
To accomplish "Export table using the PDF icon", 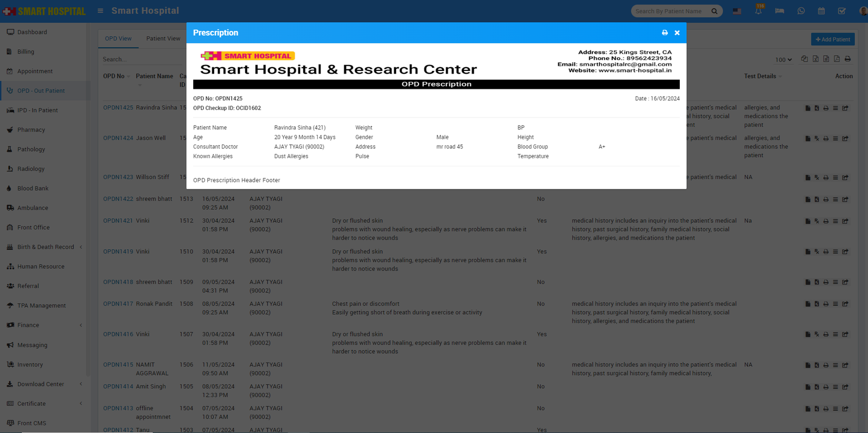I will (x=837, y=59).
